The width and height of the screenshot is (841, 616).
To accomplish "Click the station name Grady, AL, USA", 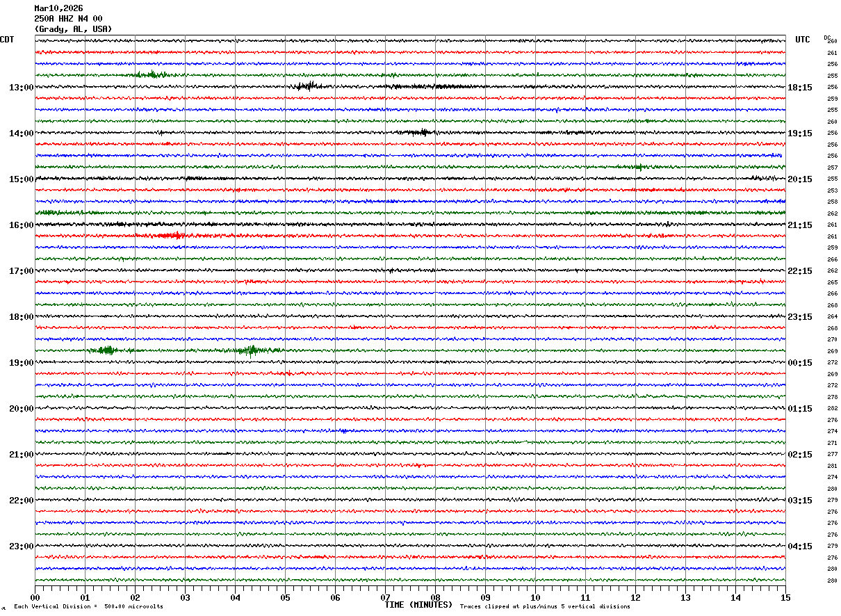I will 73,29.
